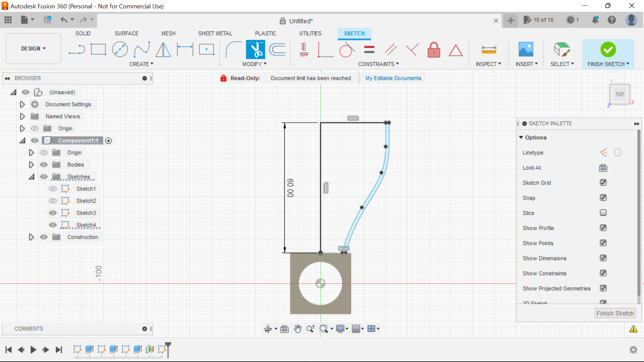
Task: Enable the Slice option
Action: [x=603, y=213]
